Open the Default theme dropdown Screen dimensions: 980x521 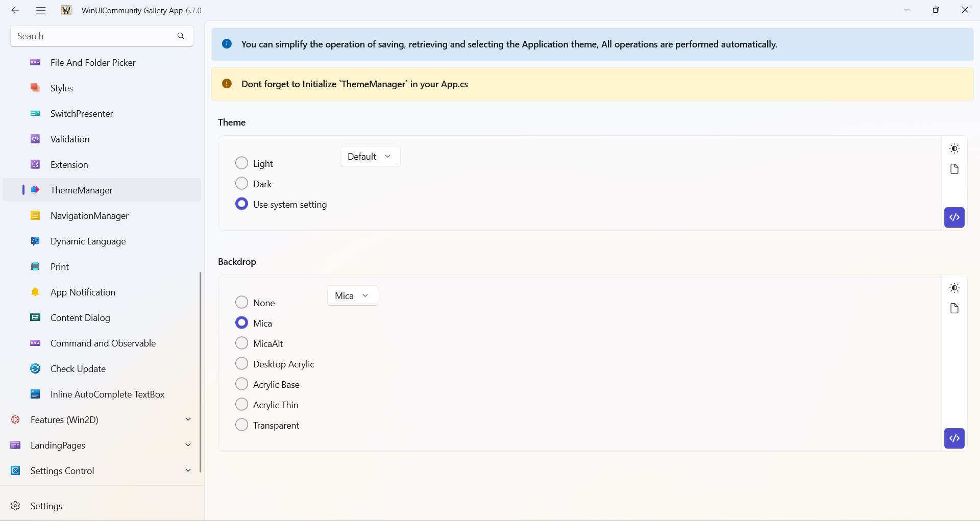(370, 157)
